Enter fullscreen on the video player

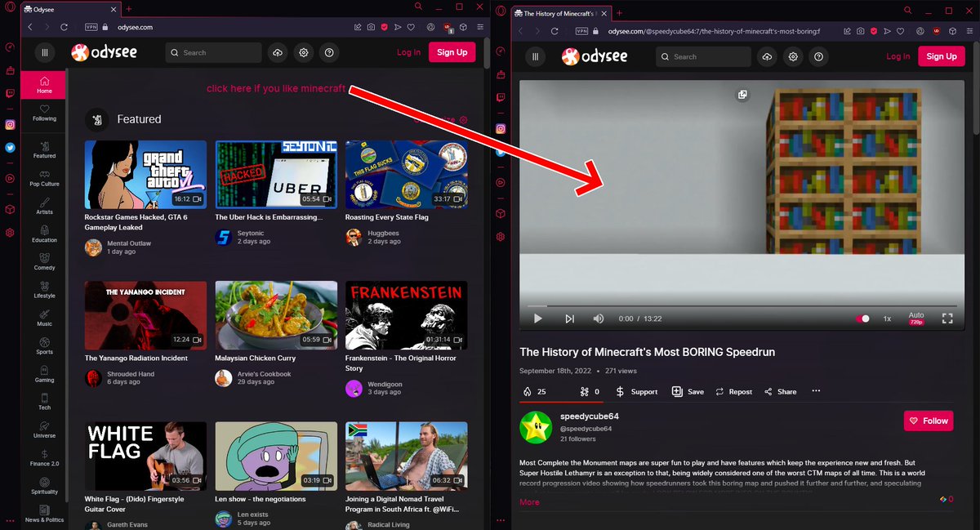point(948,318)
